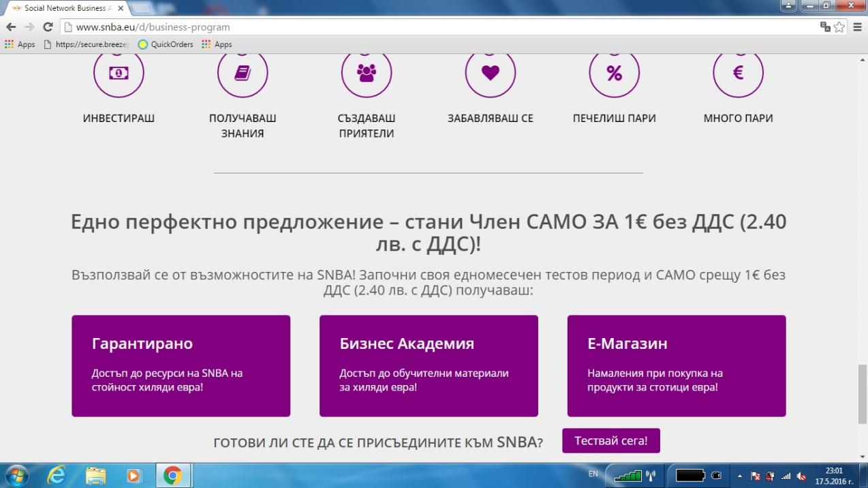Open Windows Explorer folder icon in taskbar
The width and height of the screenshot is (868, 488).
coord(96,476)
